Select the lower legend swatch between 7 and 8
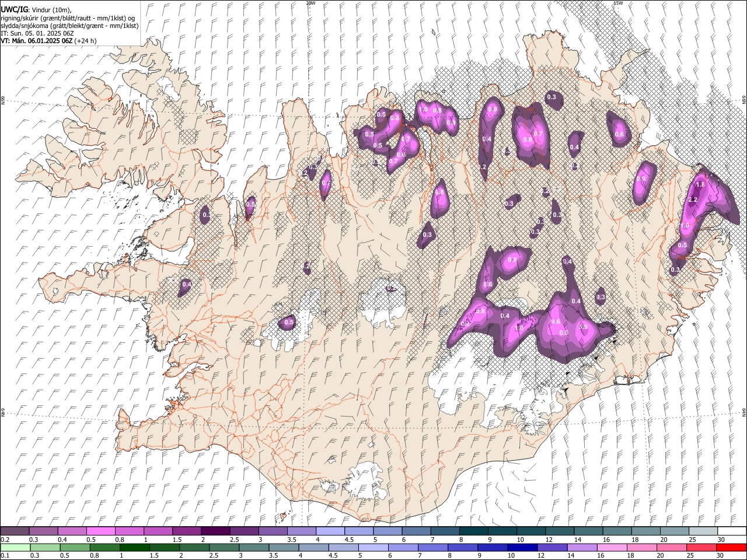This screenshot has height=560, width=747. [x=432, y=547]
